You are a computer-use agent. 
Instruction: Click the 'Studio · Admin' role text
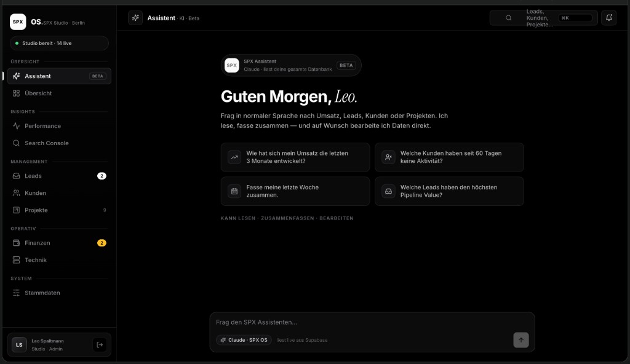tap(47, 349)
